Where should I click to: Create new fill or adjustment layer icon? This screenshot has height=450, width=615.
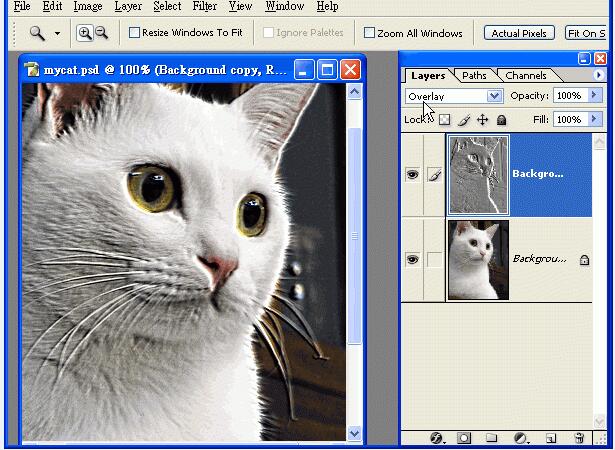tap(520, 438)
